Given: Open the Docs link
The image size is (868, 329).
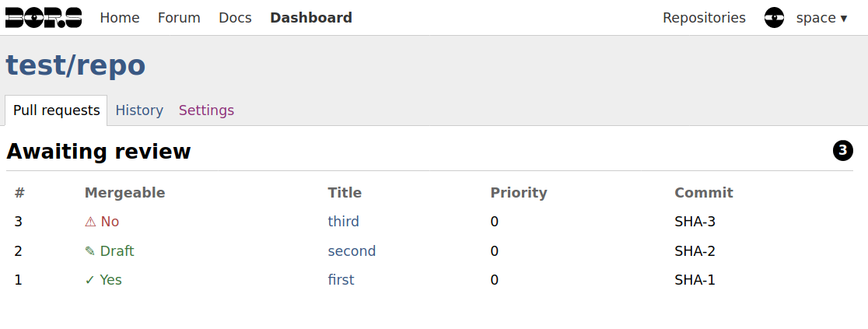Looking at the screenshot, I should point(235,18).
